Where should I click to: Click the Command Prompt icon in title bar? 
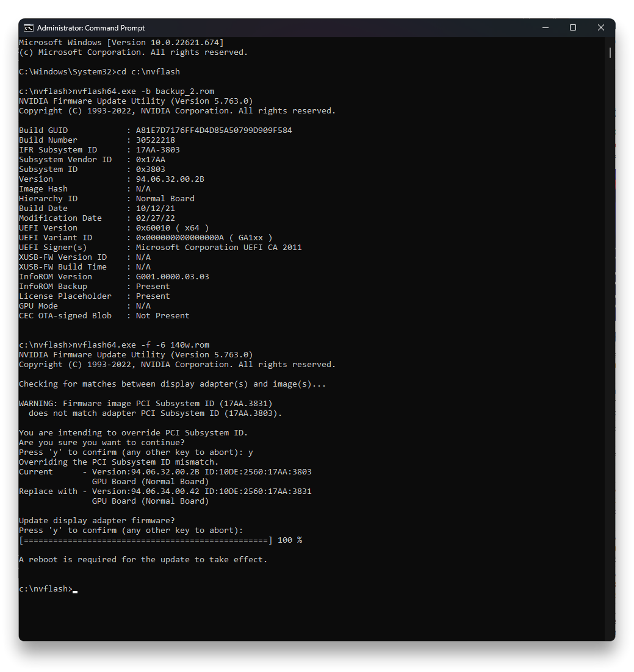coord(29,28)
